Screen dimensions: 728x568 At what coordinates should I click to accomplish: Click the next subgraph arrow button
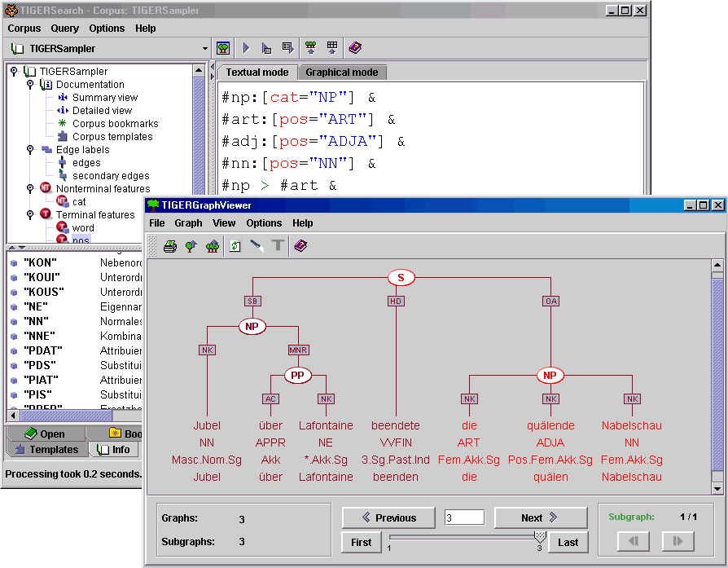click(x=678, y=541)
